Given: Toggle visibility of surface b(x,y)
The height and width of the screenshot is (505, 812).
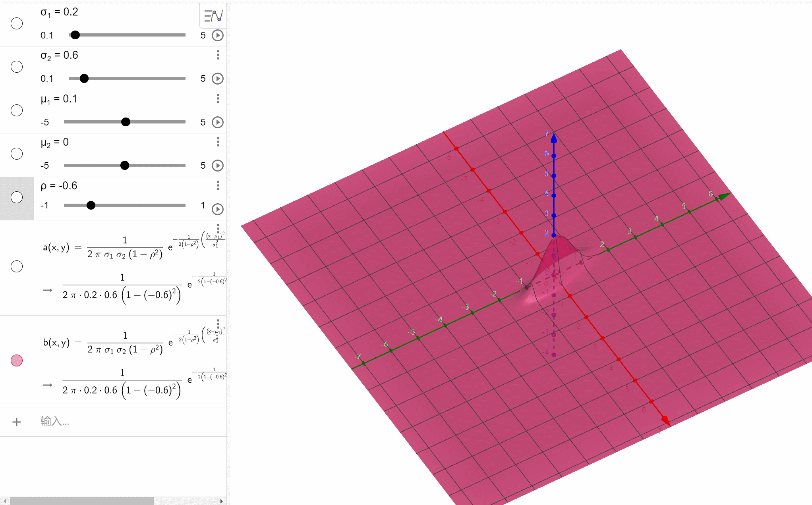Looking at the screenshot, I should 17,360.
